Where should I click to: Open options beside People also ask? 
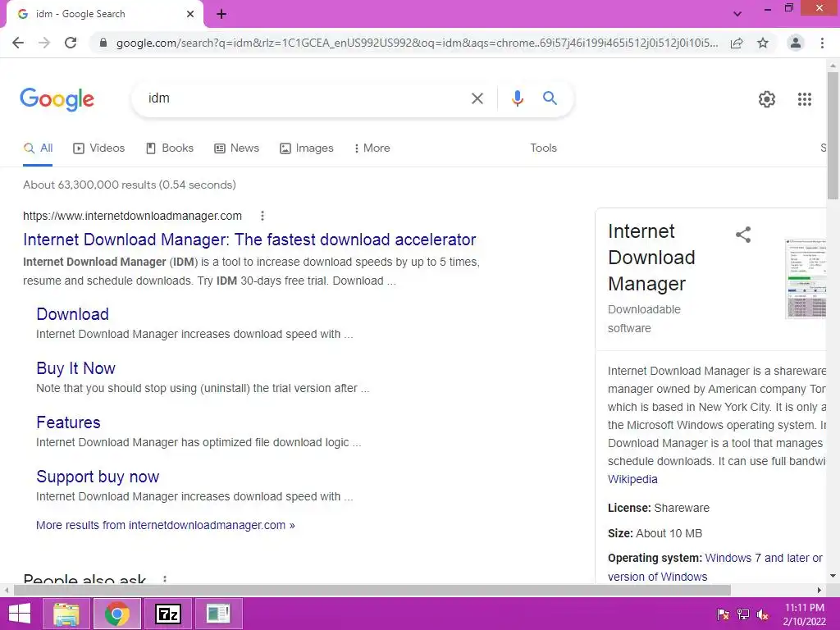click(x=164, y=579)
